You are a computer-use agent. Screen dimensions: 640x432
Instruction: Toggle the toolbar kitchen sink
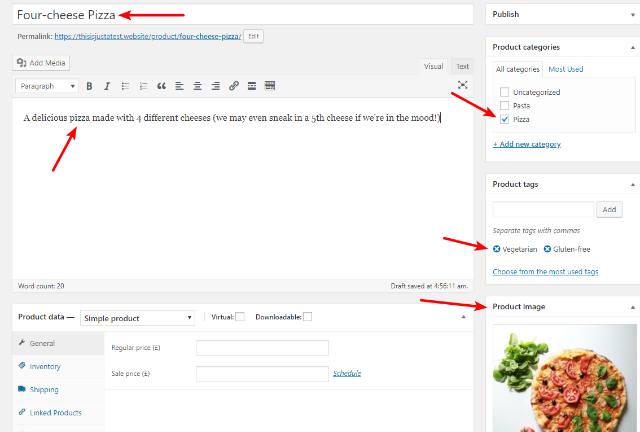[270, 86]
